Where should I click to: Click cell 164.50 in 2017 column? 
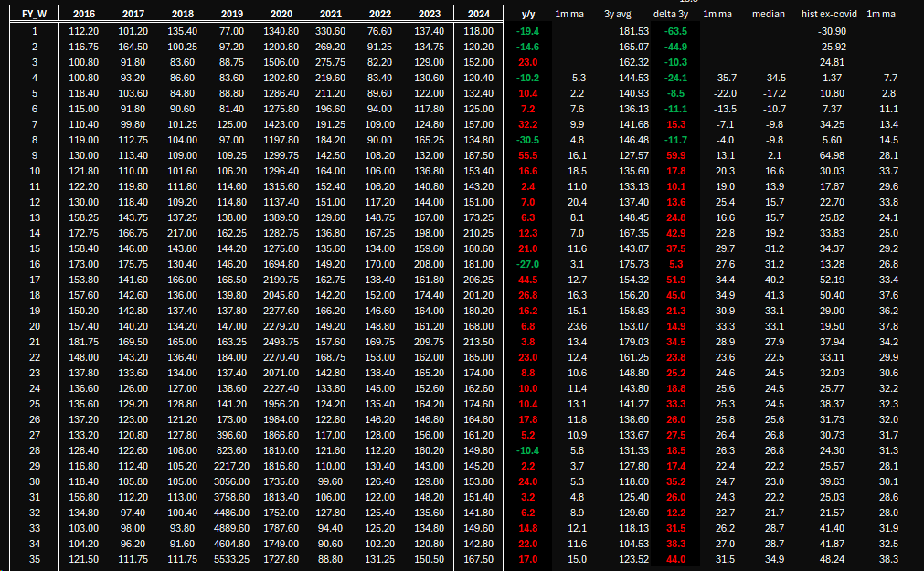click(133, 47)
